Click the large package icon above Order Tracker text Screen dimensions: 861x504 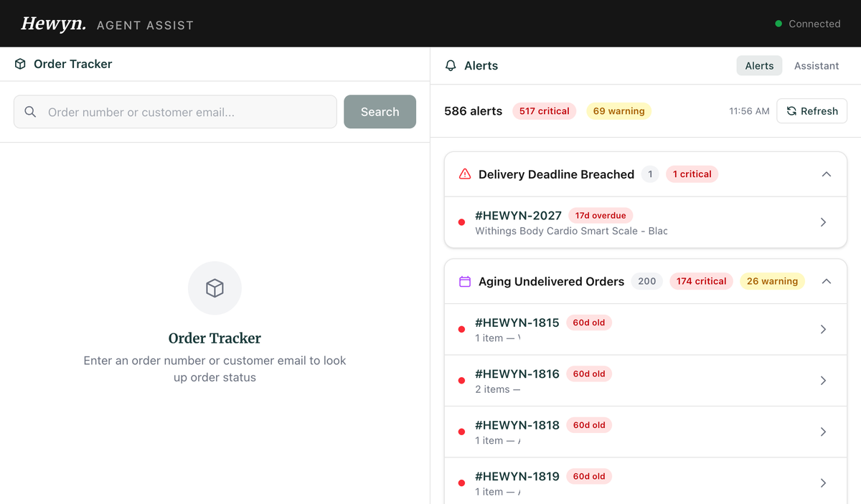[215, 288]
